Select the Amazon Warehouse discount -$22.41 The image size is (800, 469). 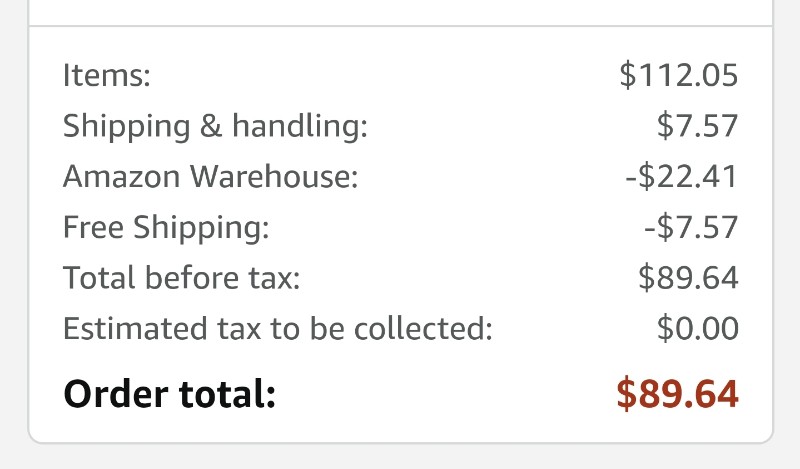point(682,177)
